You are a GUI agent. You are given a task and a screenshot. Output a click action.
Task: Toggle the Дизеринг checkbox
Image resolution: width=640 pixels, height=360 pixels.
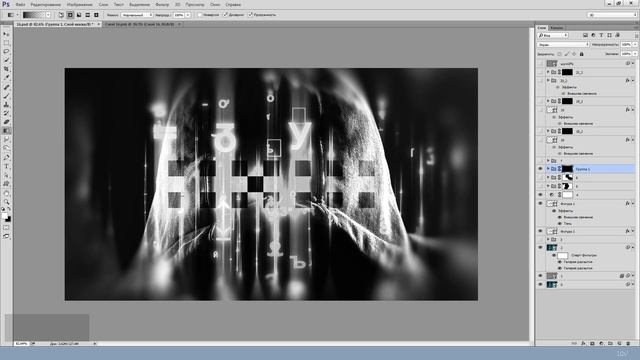coord(225,15)
